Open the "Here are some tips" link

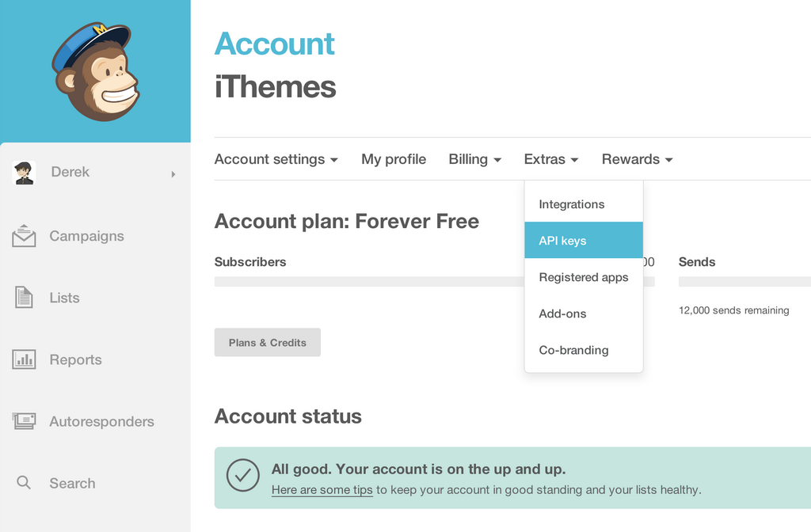pyautogui.click(x=322, y=489)
